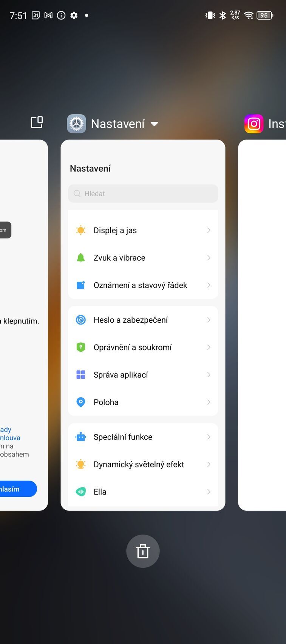Tap the trash icon to clear recents

(x=143, y=551)
